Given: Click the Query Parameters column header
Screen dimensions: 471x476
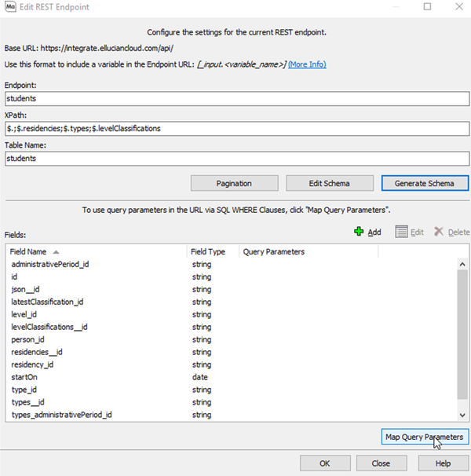Looking at the screenshot, I should click(x=274, y=251).
